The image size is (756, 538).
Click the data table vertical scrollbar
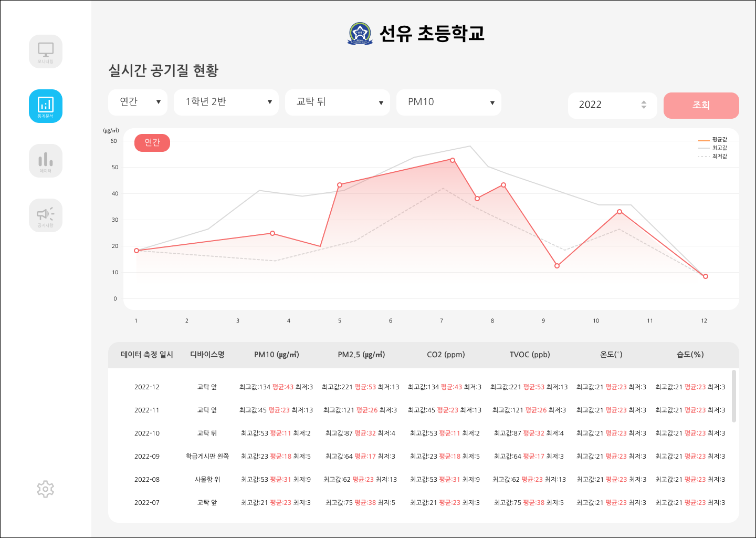click(x=734, y=396)
